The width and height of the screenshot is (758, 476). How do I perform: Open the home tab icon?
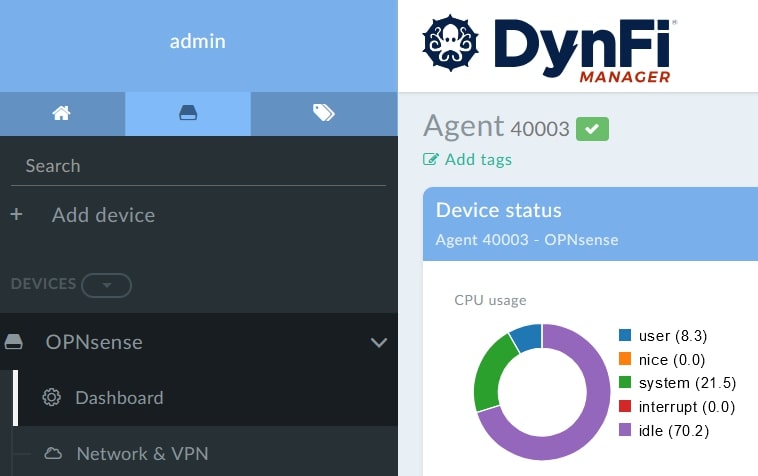pyautogui.click(x=62, y=113)
